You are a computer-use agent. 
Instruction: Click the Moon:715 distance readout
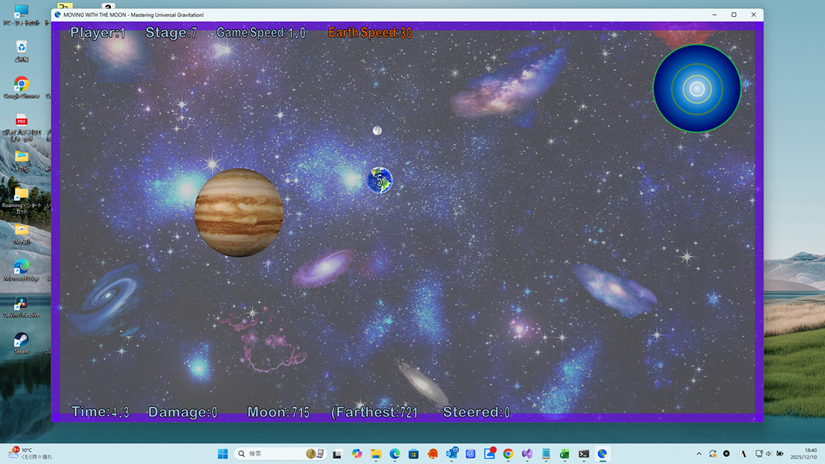[278, 412]
